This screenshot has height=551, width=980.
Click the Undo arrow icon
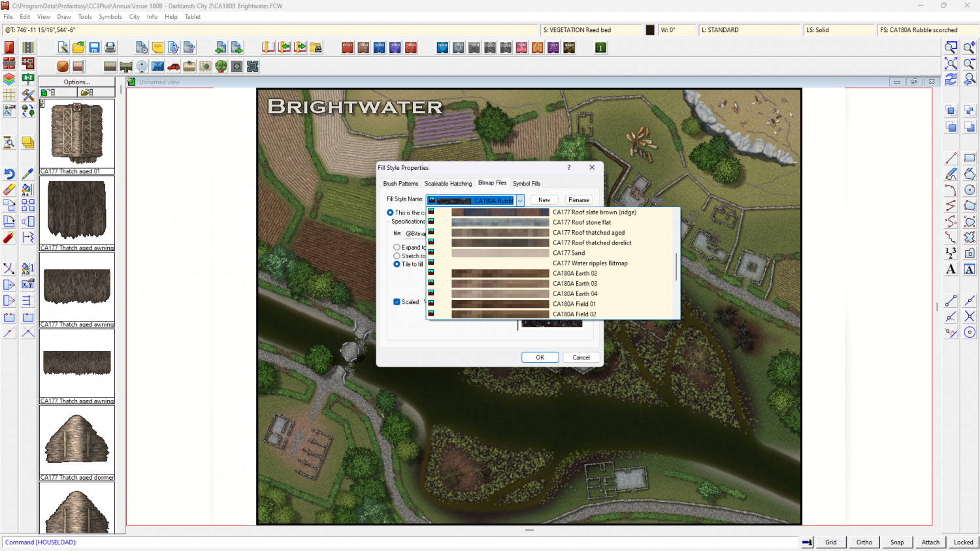tap(9, 174)
